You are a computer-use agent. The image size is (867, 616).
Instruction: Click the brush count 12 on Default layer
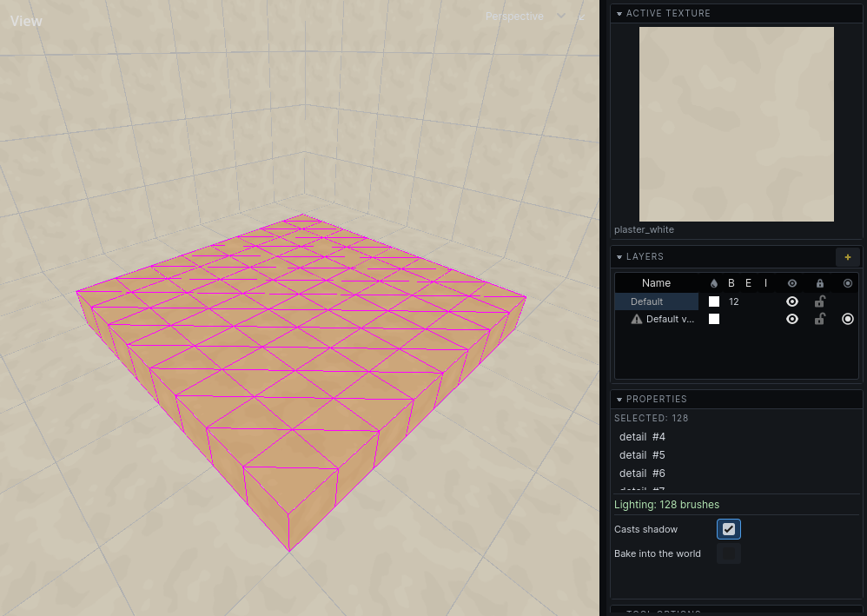(734, 301)
